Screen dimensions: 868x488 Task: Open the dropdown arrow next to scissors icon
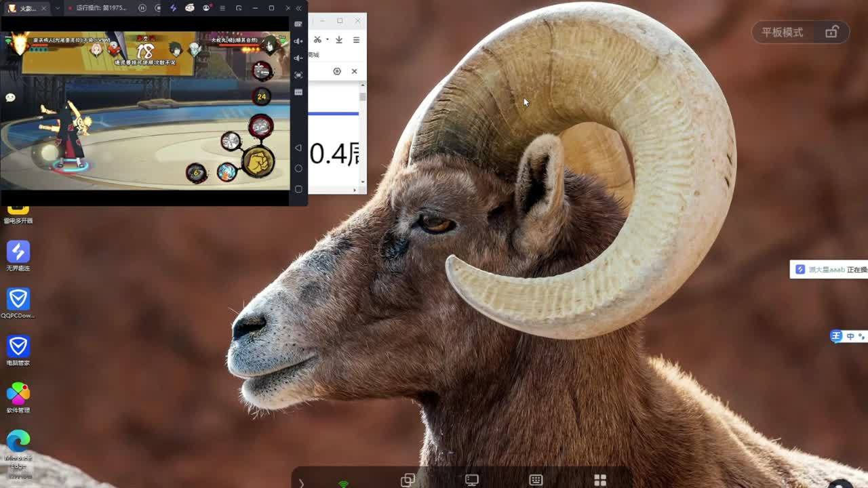327,40
